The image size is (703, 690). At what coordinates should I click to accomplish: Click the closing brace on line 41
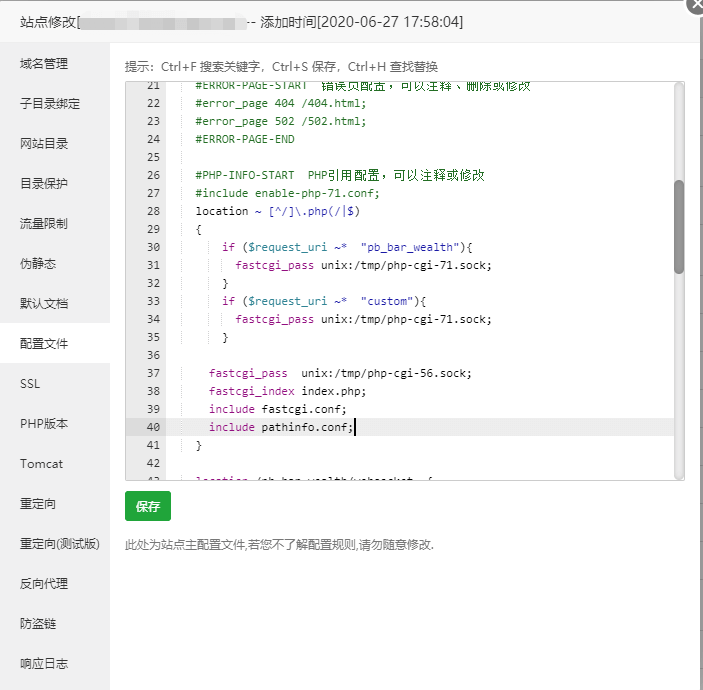tap(199, 446)
